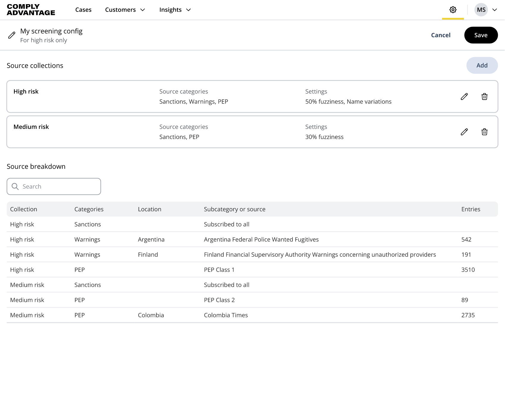Image resolution: width=505 pixels, height=420 pixels.
Task: Save the screening configuration
Action: (481, 35)
